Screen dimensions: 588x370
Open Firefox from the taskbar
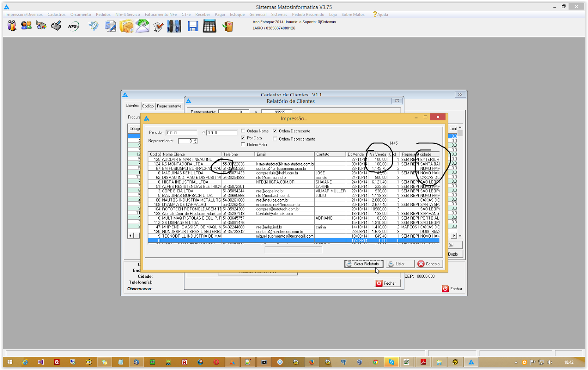point(312,362)
